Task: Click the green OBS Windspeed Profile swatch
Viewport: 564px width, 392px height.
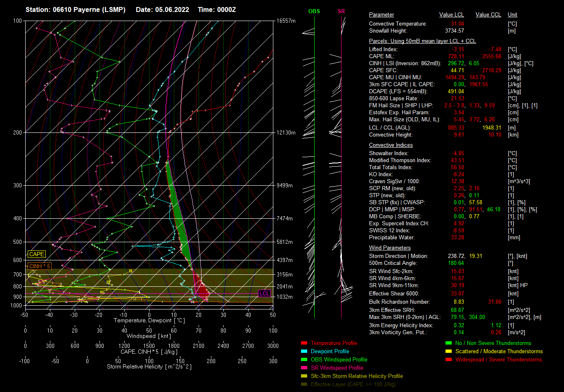Action: click(x=304, y=360)
